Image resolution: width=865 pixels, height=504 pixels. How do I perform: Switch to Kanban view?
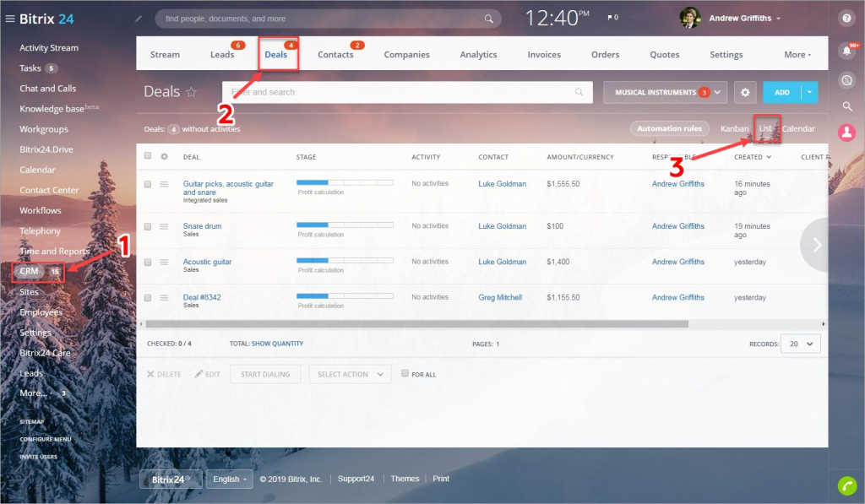[734, 128]
